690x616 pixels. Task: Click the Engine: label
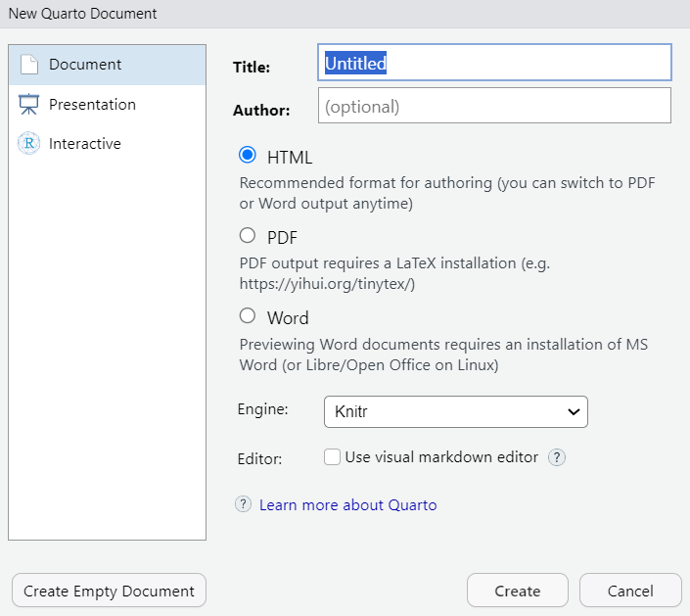coord(262,409)
